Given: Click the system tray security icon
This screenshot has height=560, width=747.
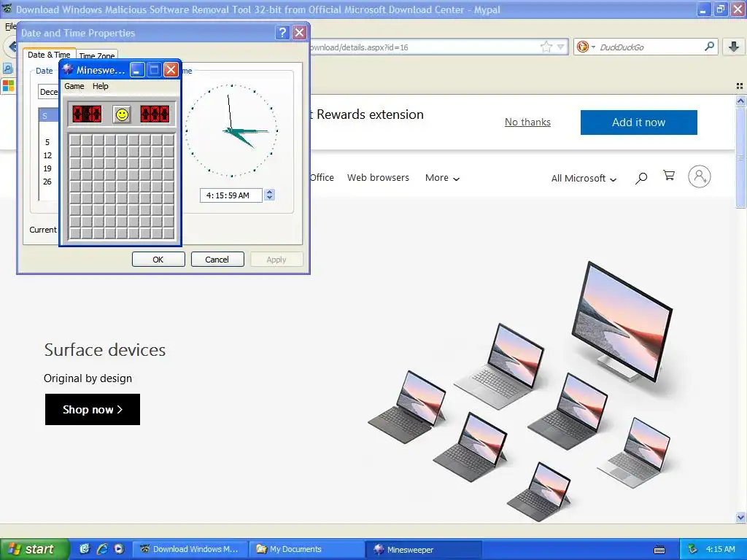Looking at the screenshot, I should pyautogui.click(x=692, y=549).
